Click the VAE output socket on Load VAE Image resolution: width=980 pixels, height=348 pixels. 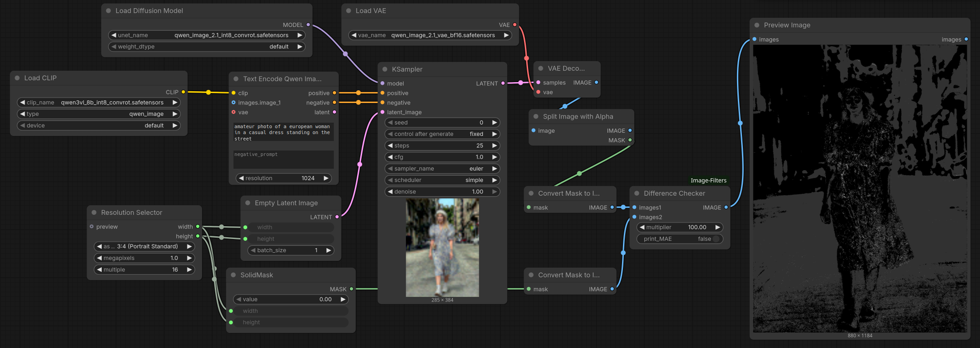tap(515, 25)
